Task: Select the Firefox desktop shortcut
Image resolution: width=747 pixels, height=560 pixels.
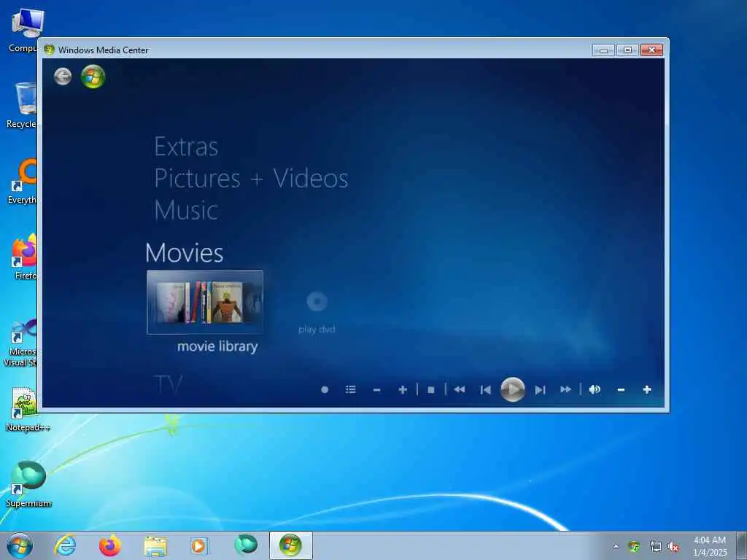Action: (24, 257)
